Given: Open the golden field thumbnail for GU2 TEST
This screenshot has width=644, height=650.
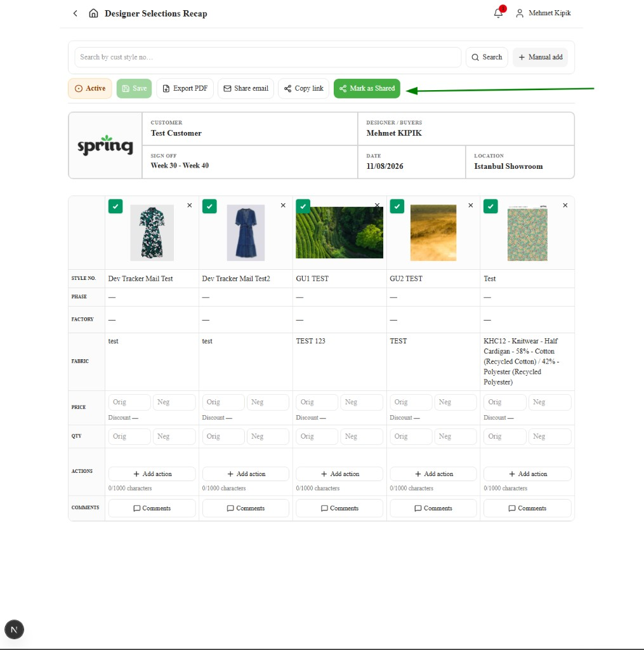Looking at the screenshot, I should (433, 232).
